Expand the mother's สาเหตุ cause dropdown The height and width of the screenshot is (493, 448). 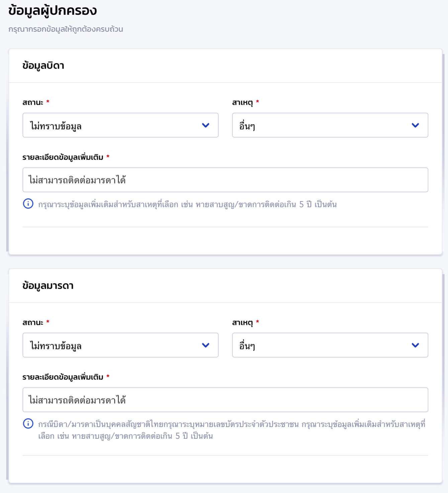(x=330, y=345)
